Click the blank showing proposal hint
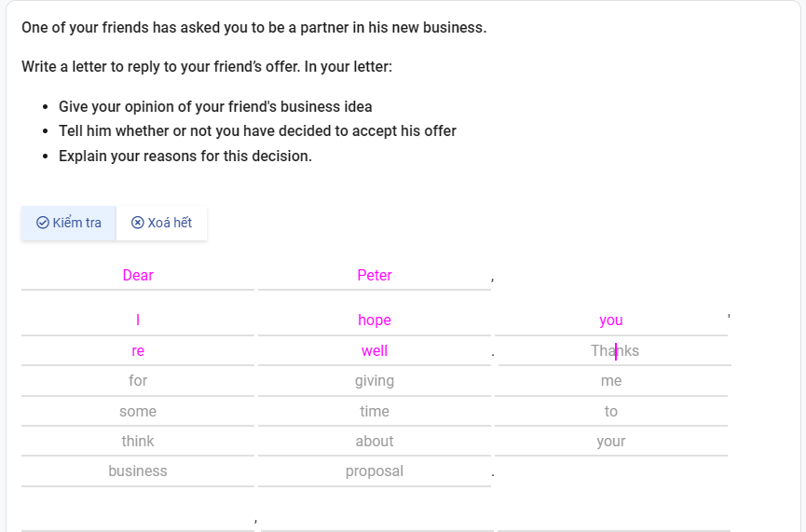The image size is (806, 532). tap(375, 471)
